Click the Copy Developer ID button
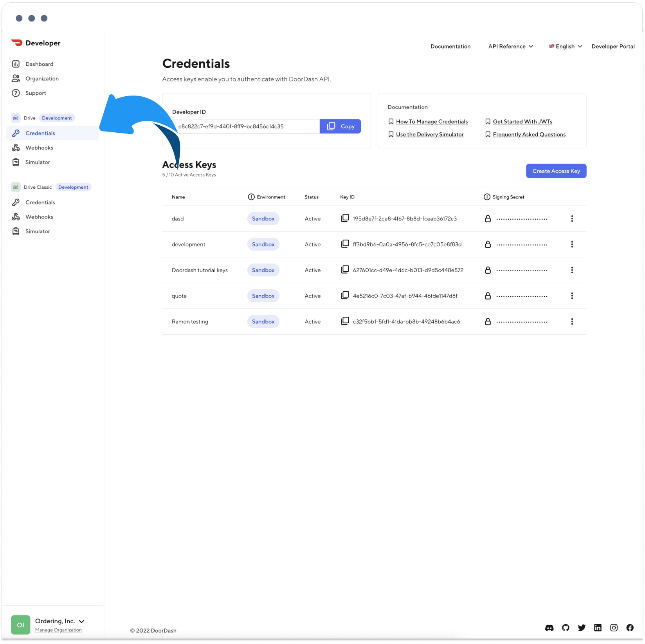Screen dimensions: 645x644 coord(340,126)
